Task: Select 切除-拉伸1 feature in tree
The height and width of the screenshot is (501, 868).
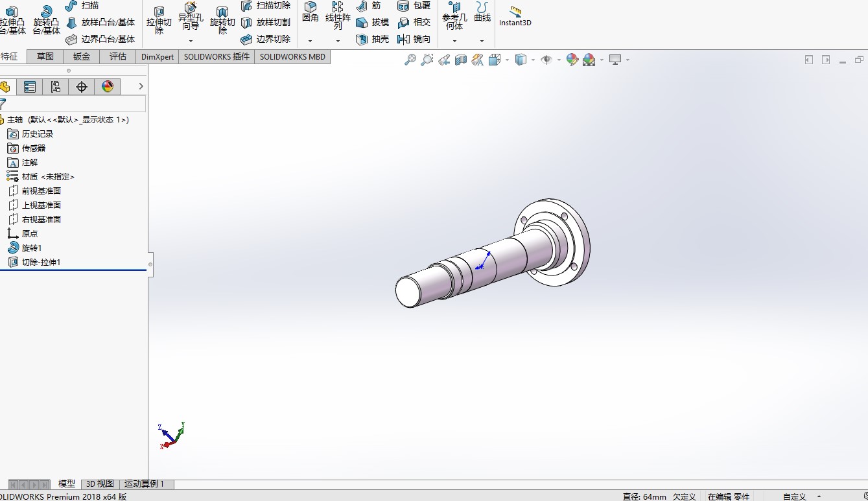Action: click(34, 262)
